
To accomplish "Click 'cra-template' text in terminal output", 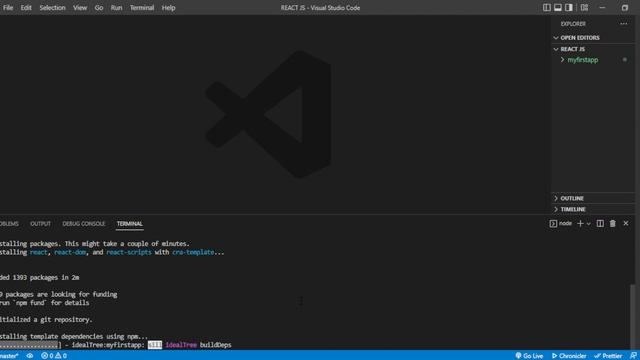I will tap(193, 252).
